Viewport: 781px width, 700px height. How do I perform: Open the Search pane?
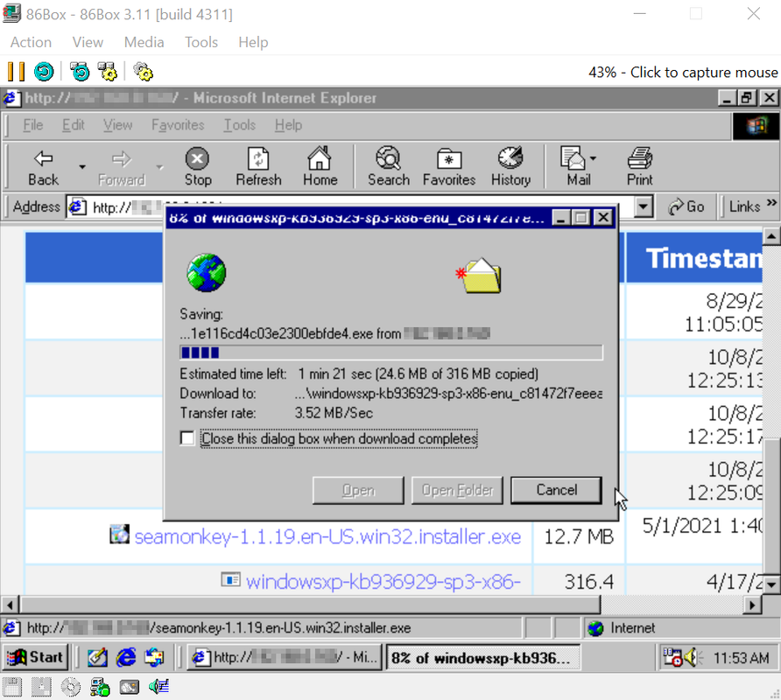tap(389, 167)
